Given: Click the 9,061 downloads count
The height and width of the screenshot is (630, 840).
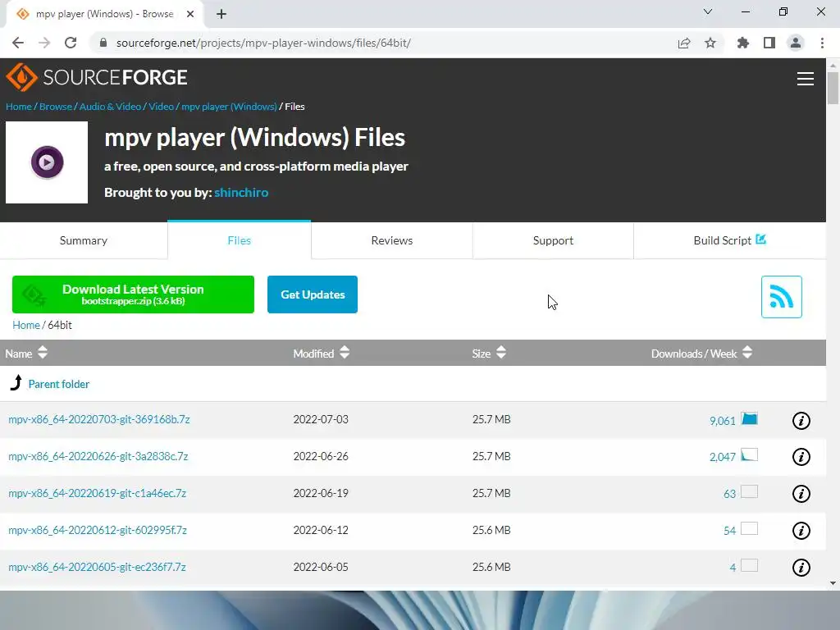Looking at the screenshot, I should tap(722, 421).
